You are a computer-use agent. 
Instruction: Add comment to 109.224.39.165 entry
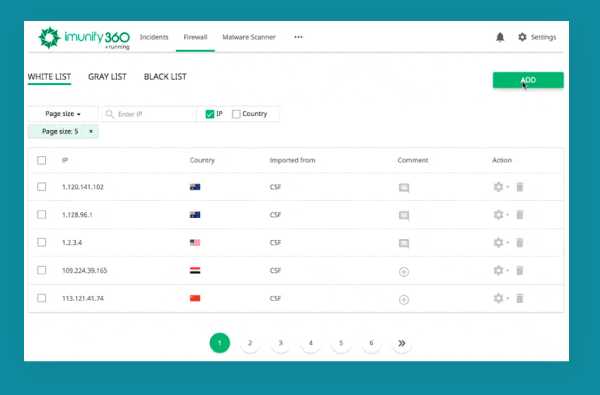(404, 271)
